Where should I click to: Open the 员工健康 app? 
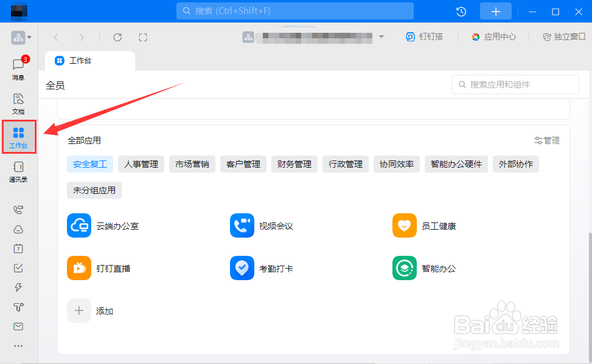tap(424, 225)
